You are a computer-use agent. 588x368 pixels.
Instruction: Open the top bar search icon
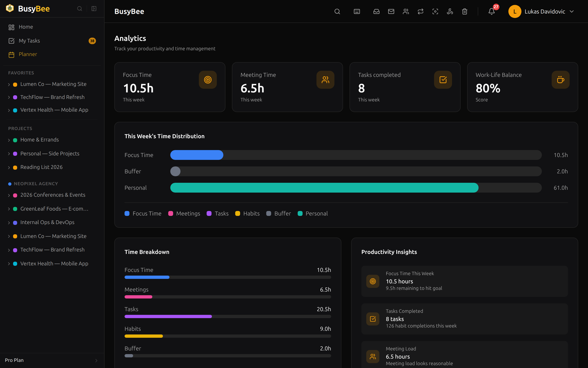(x=337, y=11)
